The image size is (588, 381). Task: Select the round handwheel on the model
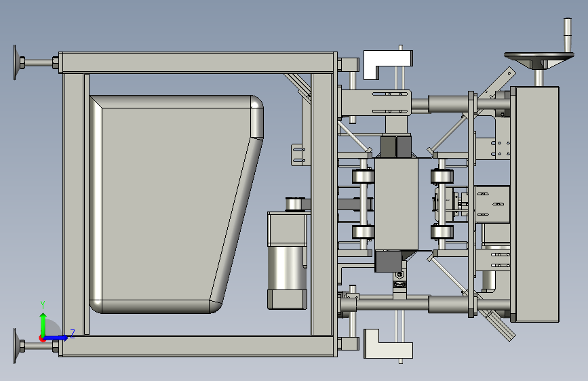(x=539, y=61)
